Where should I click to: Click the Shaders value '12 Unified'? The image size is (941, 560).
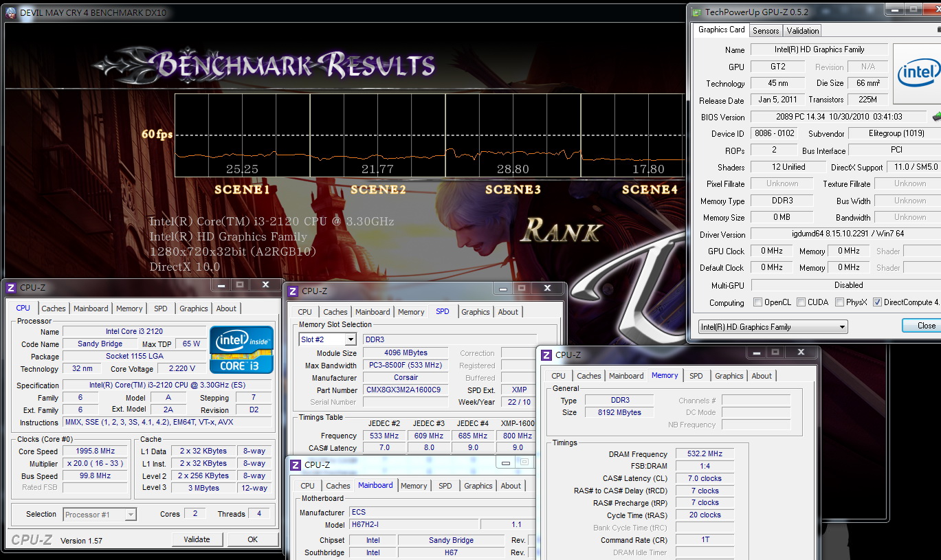point(788,167)
